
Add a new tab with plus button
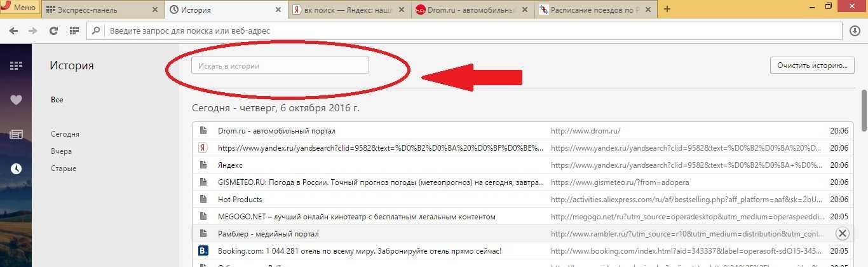pyautogui.click(x=667, y=9)
